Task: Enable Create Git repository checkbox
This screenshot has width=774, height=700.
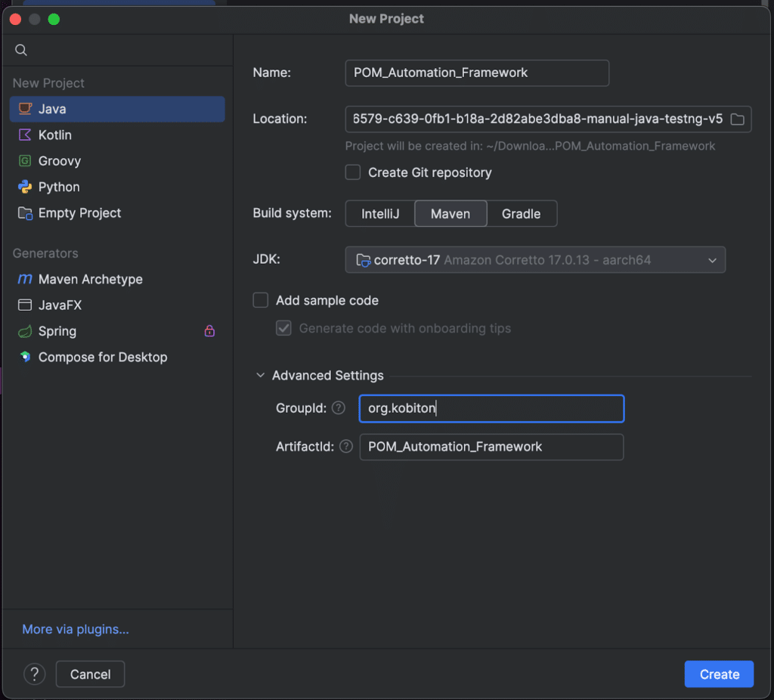Action: [353, 172]
